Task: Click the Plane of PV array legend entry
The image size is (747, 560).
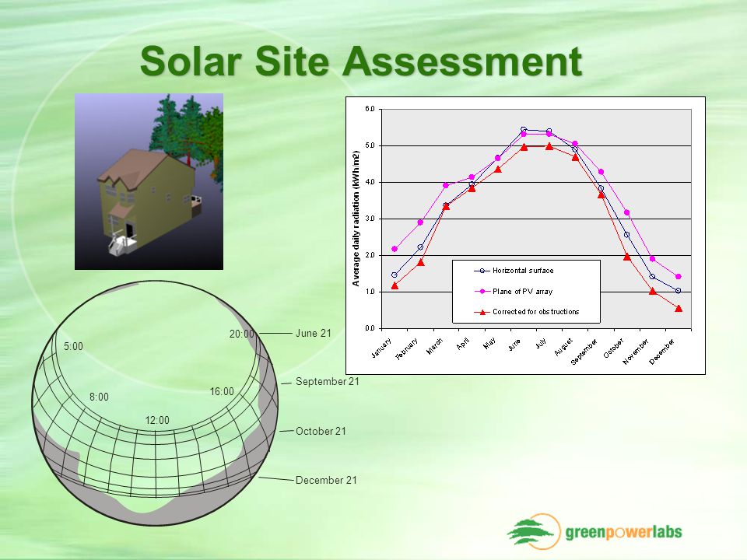Action: [x=513, y=292]
